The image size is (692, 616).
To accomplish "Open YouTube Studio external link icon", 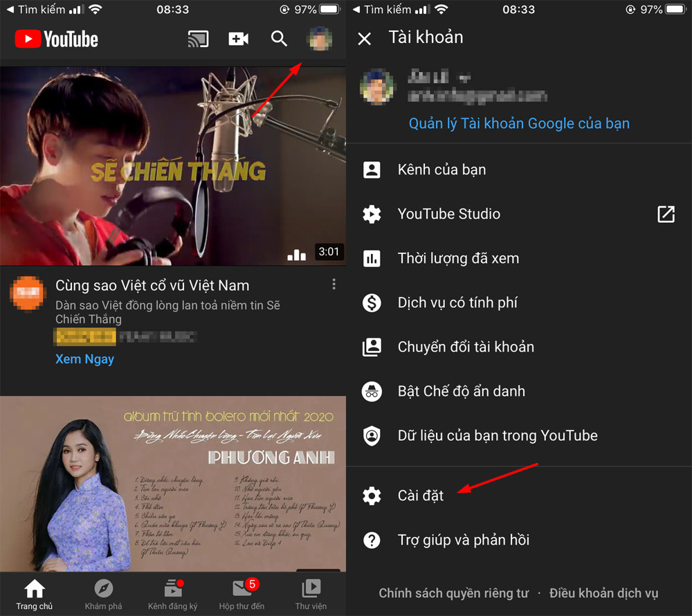I will point(666,215).
